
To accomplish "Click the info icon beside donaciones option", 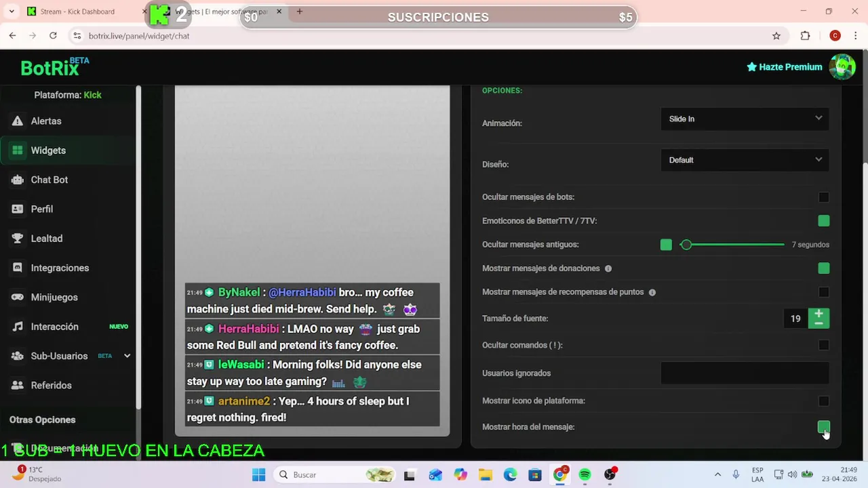I will click(x=608, y=268).
